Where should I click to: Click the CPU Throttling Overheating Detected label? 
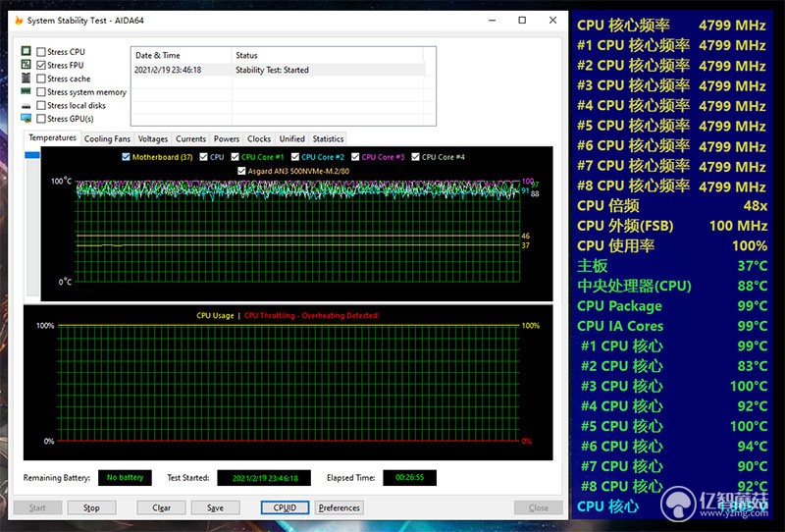[x=311, y=316]
